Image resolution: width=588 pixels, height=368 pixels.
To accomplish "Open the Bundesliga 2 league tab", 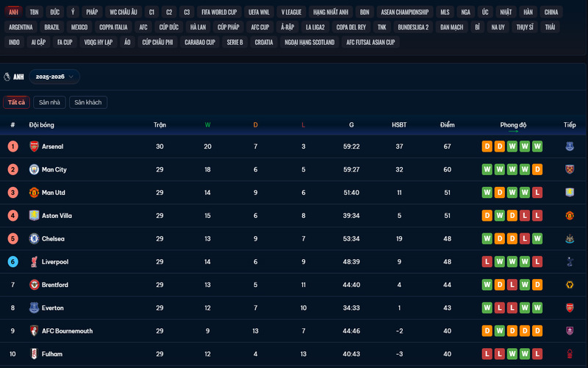I will point(413,27).
